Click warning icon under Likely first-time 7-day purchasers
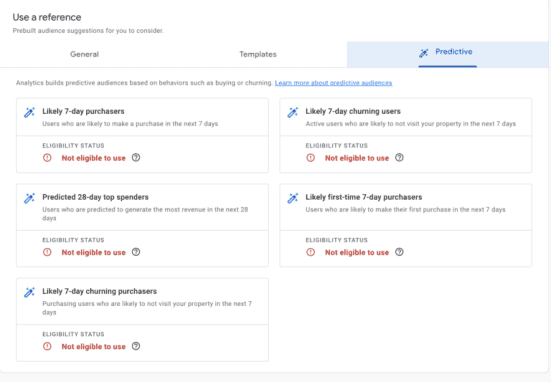 311,252
